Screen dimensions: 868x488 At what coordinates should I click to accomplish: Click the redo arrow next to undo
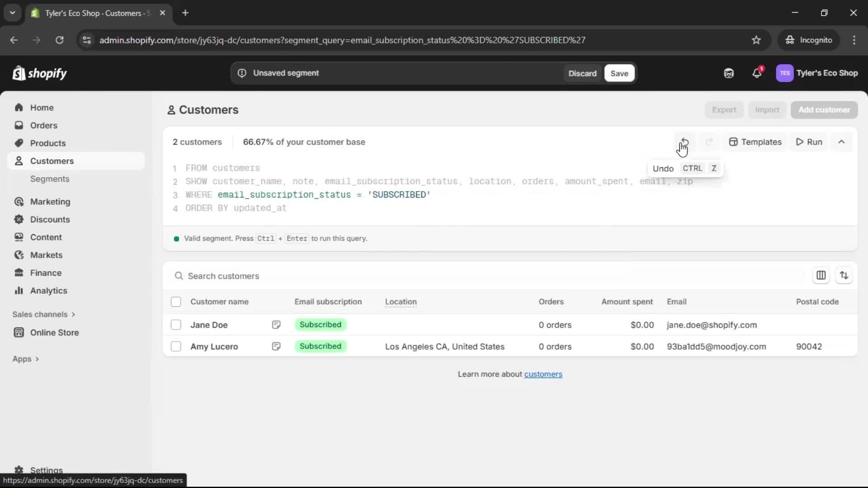click(709, 141)
